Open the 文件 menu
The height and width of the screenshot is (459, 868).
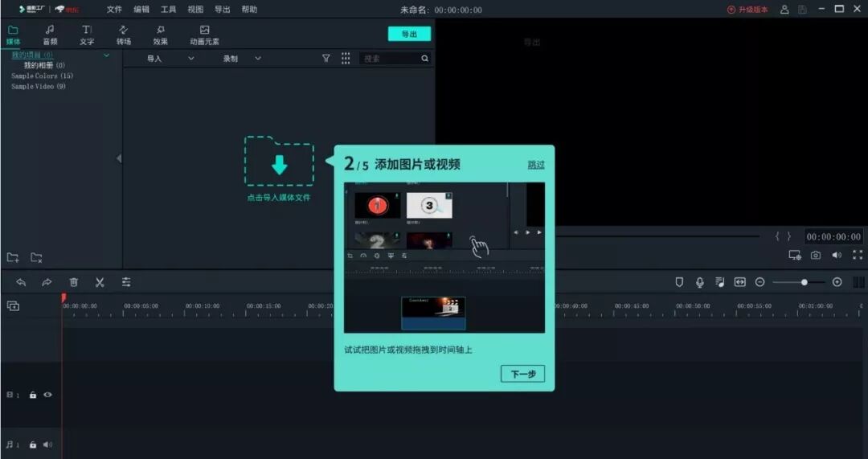(x=114, y=10)
